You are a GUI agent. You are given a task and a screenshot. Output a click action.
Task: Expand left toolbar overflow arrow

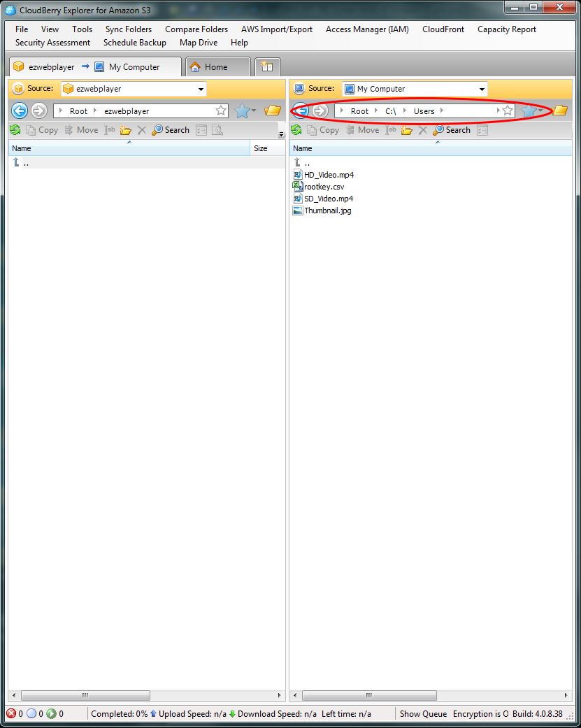pos(281,135)
